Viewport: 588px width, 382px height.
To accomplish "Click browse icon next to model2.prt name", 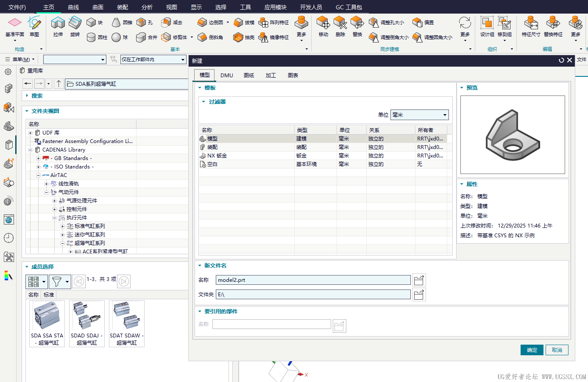I will [x=419, y=280].
